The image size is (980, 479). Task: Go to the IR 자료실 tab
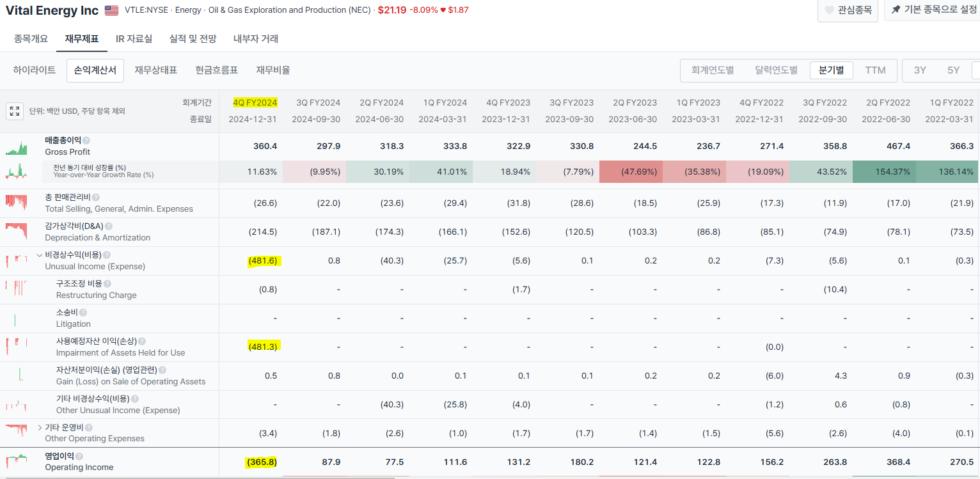pos(134,38)
